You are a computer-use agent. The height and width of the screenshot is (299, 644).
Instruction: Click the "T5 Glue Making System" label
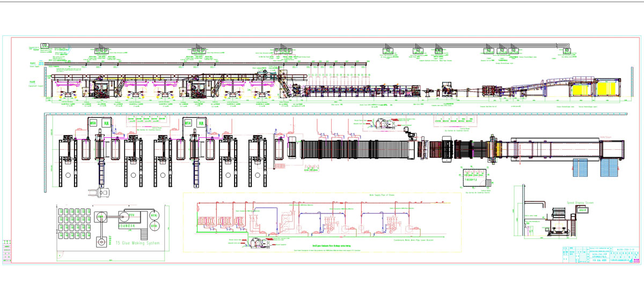click(x=137, y=243)
